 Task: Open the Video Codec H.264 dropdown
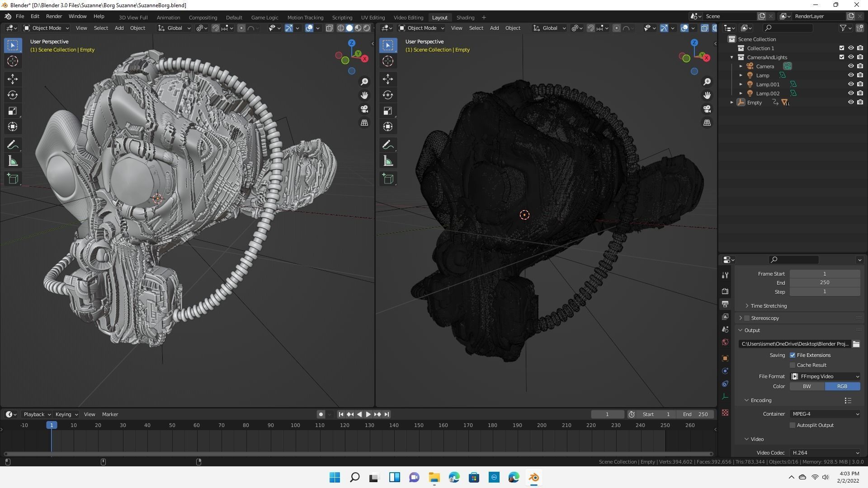825,453
